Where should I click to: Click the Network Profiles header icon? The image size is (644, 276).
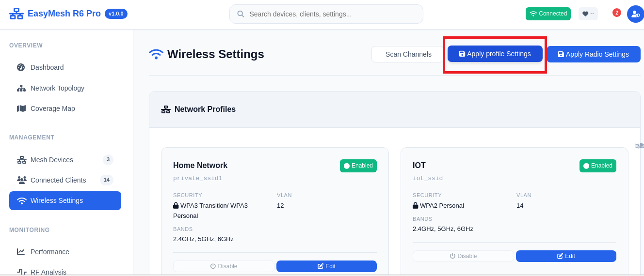[x=166, y=109]
